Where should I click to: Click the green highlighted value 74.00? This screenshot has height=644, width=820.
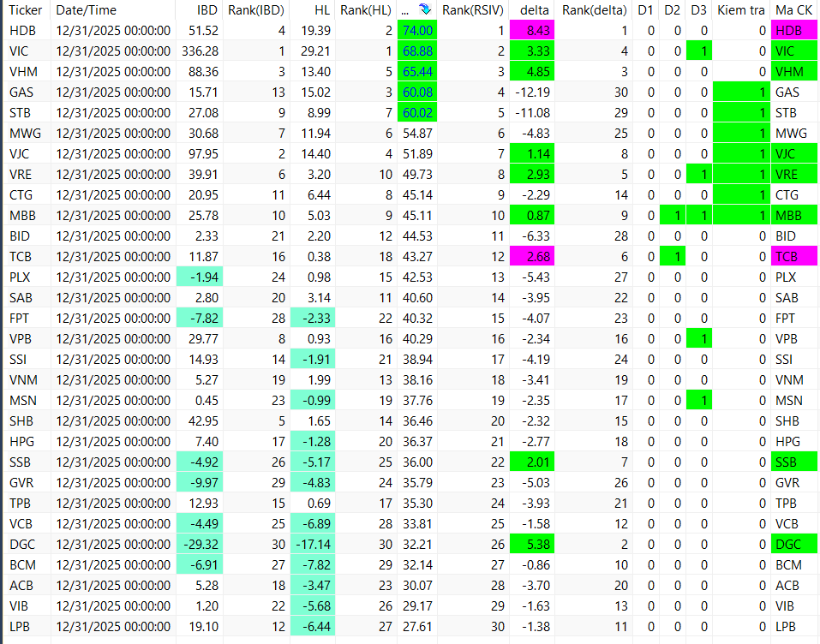click(417, 31)
